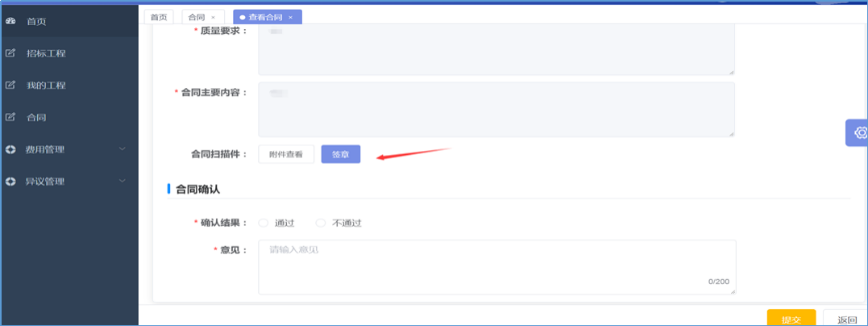Click the 合同扫描件 label
This screenshot has height=326, width=868.
click(x=218, y=155)
